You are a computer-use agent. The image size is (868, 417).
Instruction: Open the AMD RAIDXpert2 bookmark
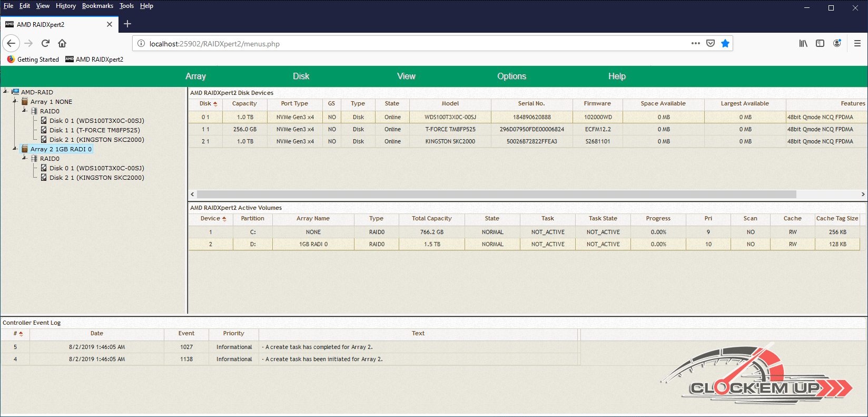click(x=94, y=60)
